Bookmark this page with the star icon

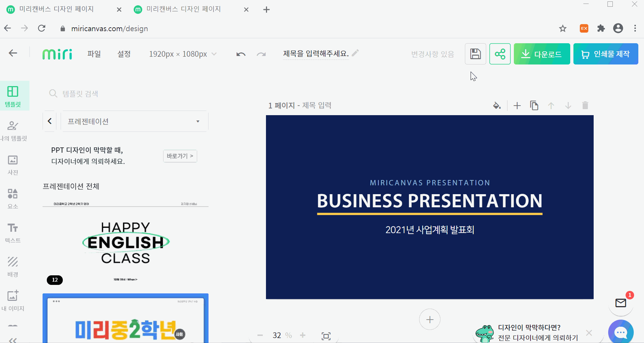563,29
